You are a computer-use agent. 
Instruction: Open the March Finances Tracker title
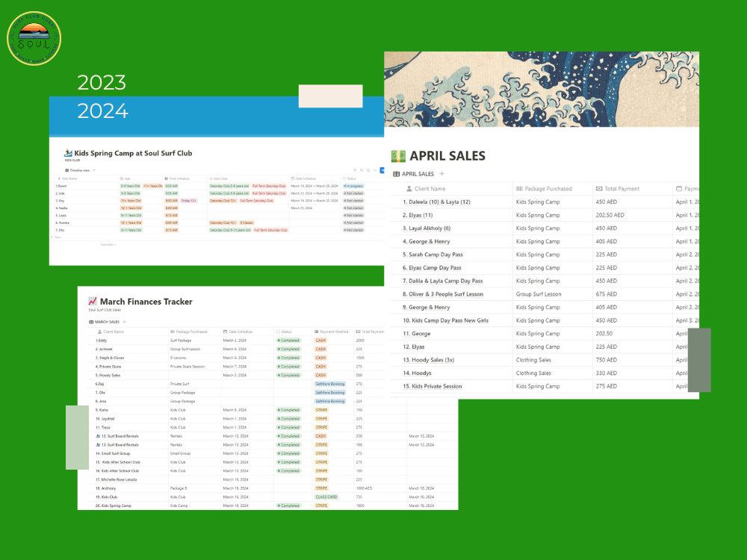[x=146, y=302]
